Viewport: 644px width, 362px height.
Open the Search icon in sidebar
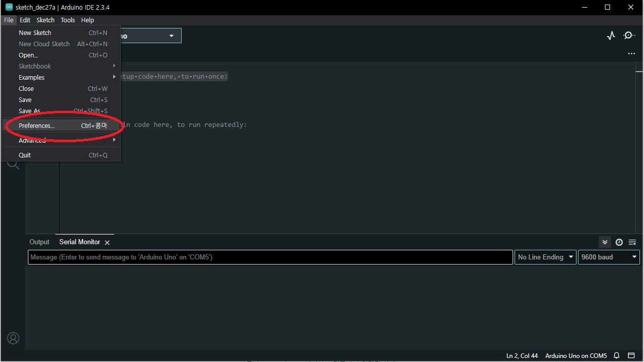(13, 164)
